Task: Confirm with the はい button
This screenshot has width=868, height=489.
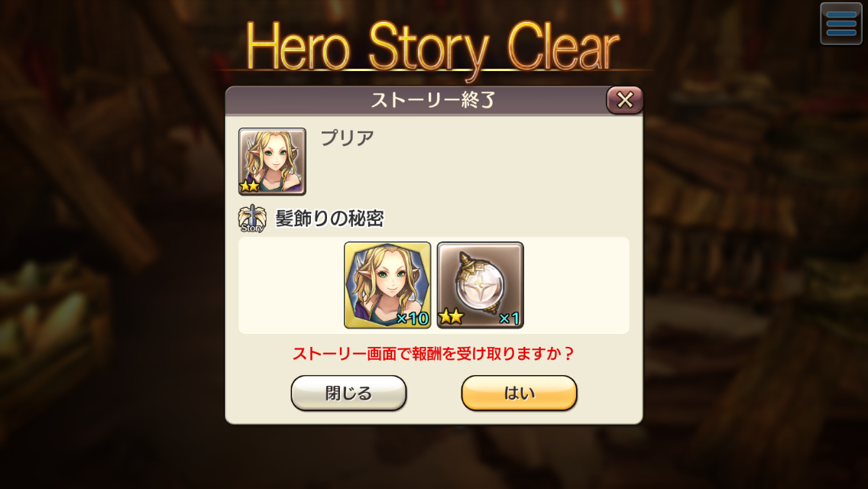Action: coord(520,393)
